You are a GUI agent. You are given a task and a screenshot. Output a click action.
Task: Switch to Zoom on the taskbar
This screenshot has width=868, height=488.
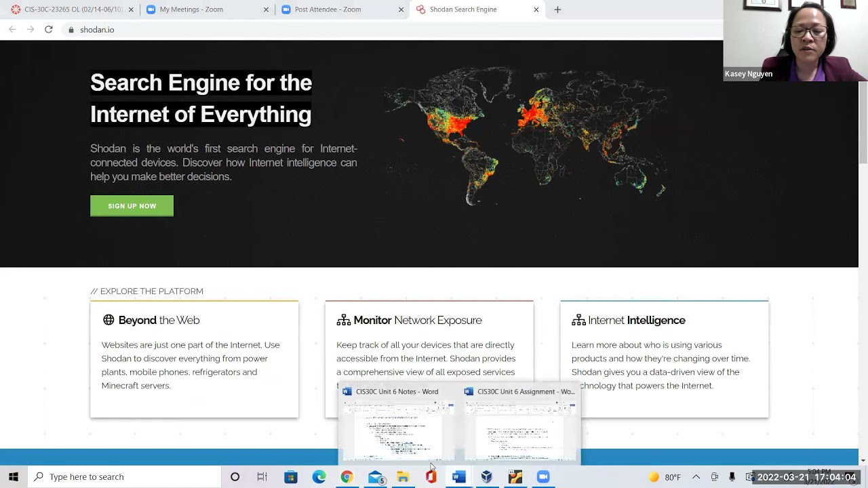[542, 476]
